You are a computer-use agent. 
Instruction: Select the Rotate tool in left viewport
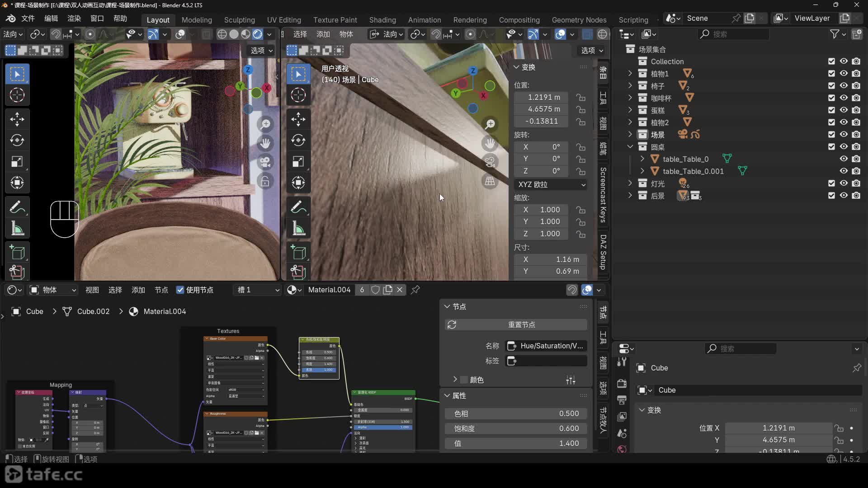(17, 141)
